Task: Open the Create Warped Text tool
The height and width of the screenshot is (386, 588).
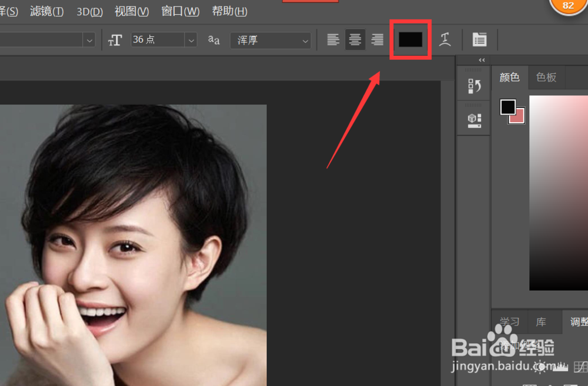Action: pos(445,39)
